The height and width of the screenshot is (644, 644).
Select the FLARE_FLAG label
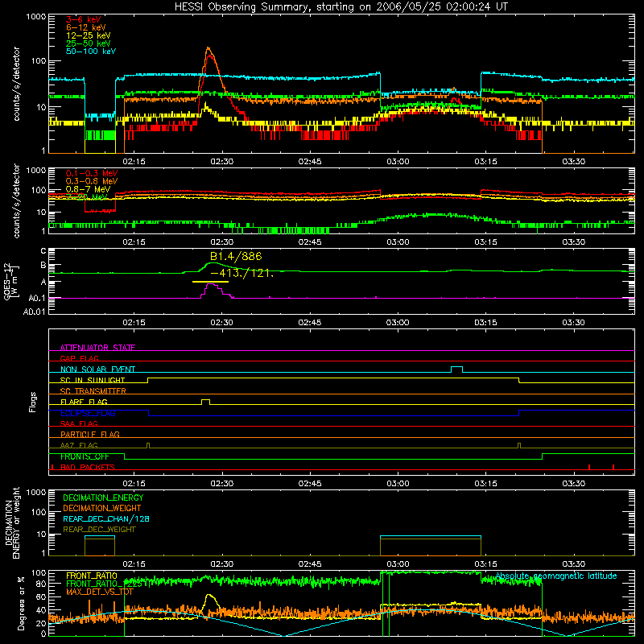coord(84,402)
